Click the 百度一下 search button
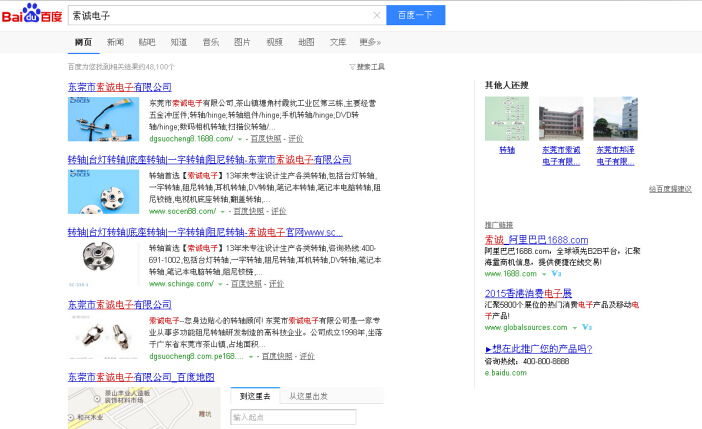Image resolution: width=702 pixels, height=429 pixels. coord(415,15)
